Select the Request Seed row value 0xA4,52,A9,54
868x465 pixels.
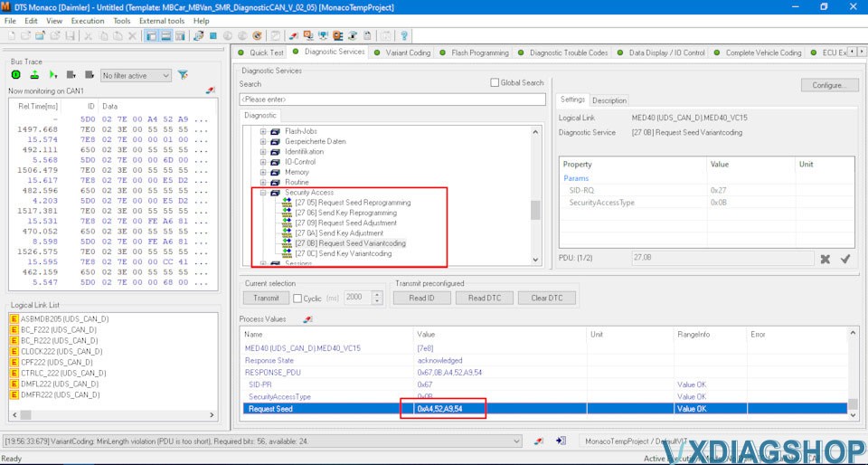pos(440,409)
